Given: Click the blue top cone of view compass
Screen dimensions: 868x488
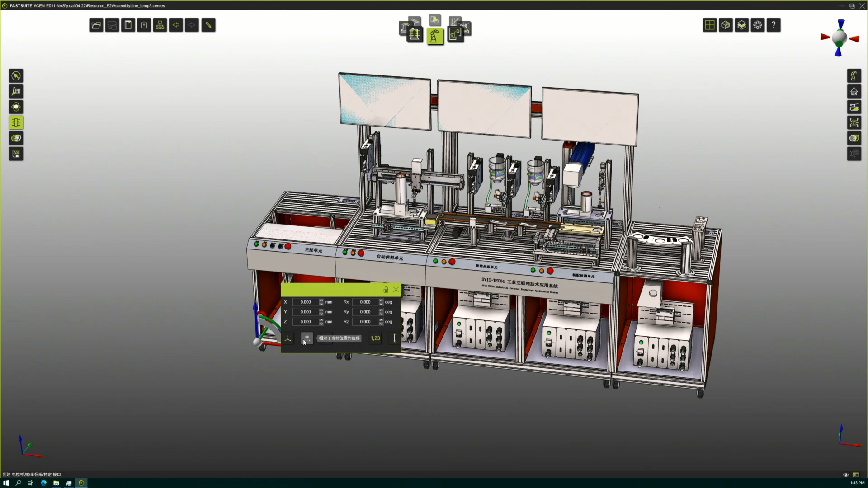Looking at the screenshot, I should 841,24.
